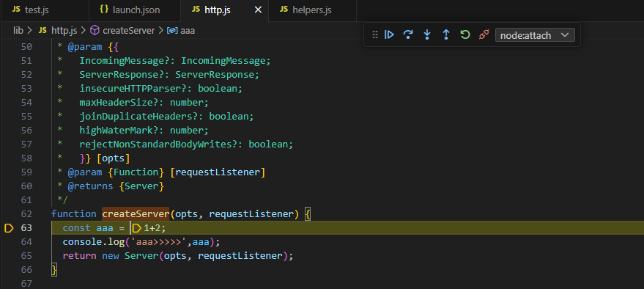
Task: Click the aaa breadcrumb symbol
Action: point(181,30)
